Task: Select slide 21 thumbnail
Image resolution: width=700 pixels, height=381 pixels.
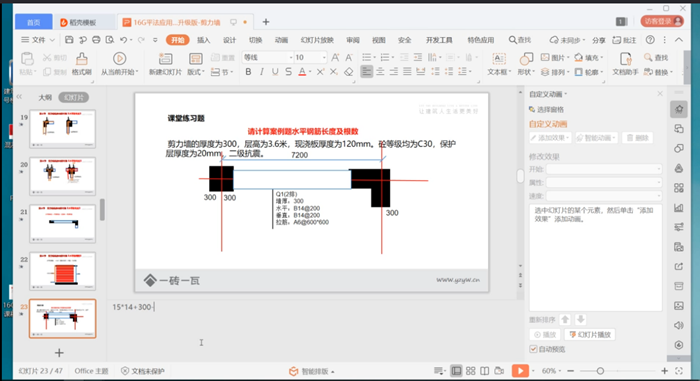Action: (x=62, y=223)
